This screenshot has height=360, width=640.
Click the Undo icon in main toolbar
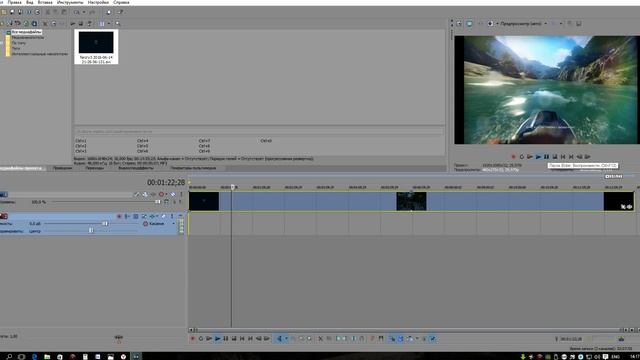[77, 12]
